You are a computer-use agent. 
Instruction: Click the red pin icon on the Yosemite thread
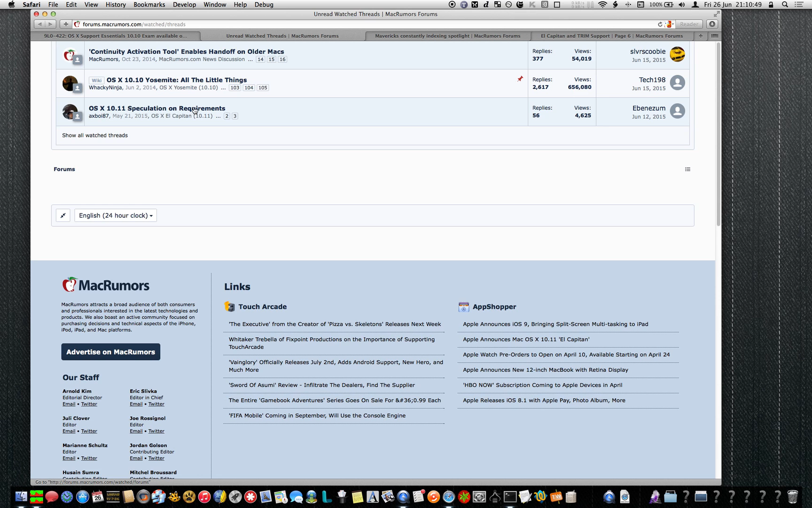520,79
